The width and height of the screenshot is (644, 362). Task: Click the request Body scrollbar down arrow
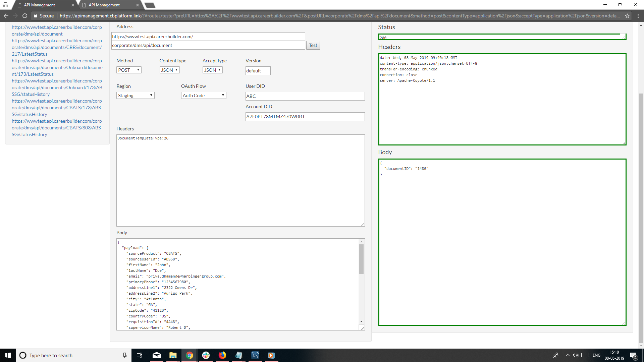click(361, 321)
